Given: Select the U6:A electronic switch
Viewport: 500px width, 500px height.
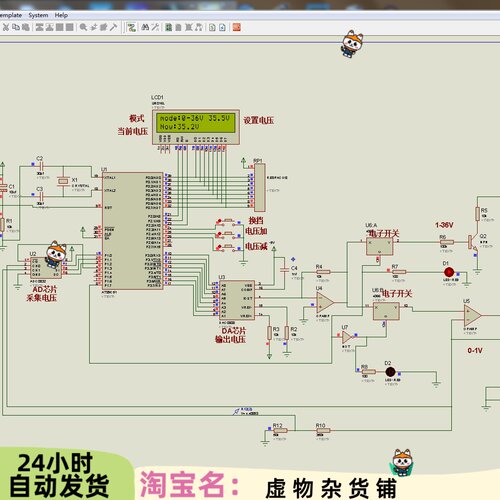Looking at the screenshot, I should pos(380,247).
